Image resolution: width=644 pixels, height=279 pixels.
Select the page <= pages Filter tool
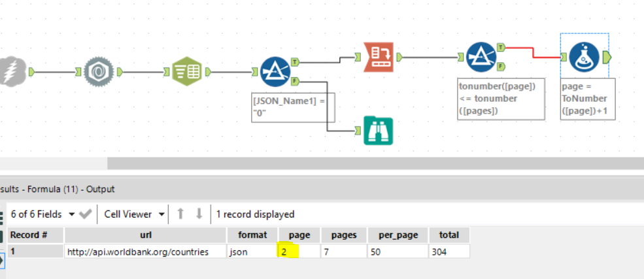point(481,57)
